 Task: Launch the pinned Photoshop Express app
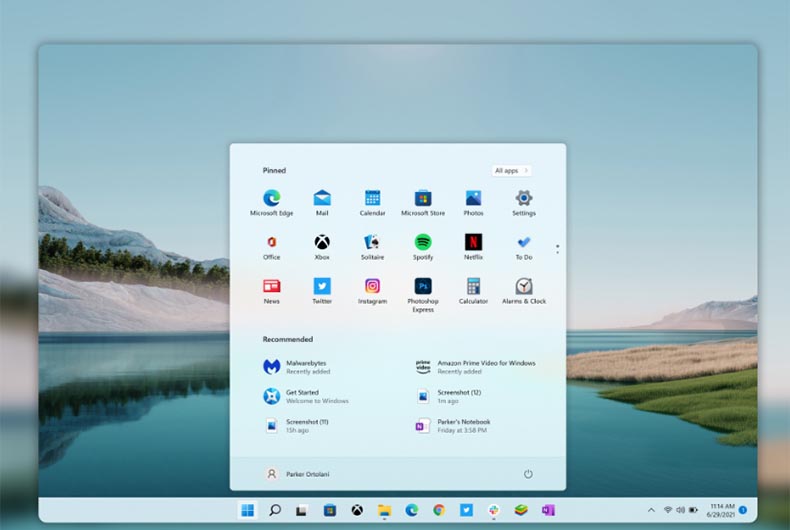point(423,295)
